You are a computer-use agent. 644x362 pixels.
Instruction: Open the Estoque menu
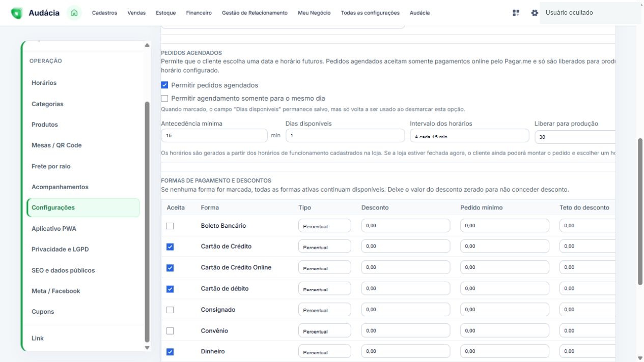coord(166,13)
